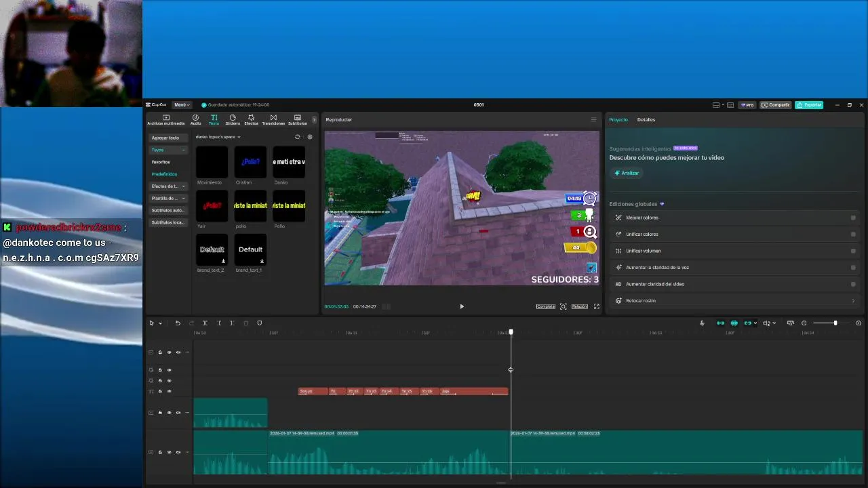
Task: Expand more tabs with the arrow
Action: (x=314, y=120)
